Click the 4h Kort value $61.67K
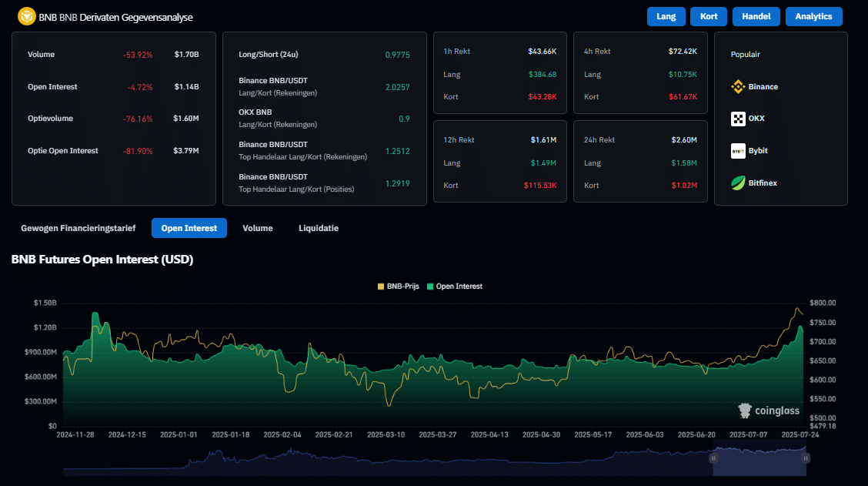This screenshot has width=868, height=486. (683, 96)
